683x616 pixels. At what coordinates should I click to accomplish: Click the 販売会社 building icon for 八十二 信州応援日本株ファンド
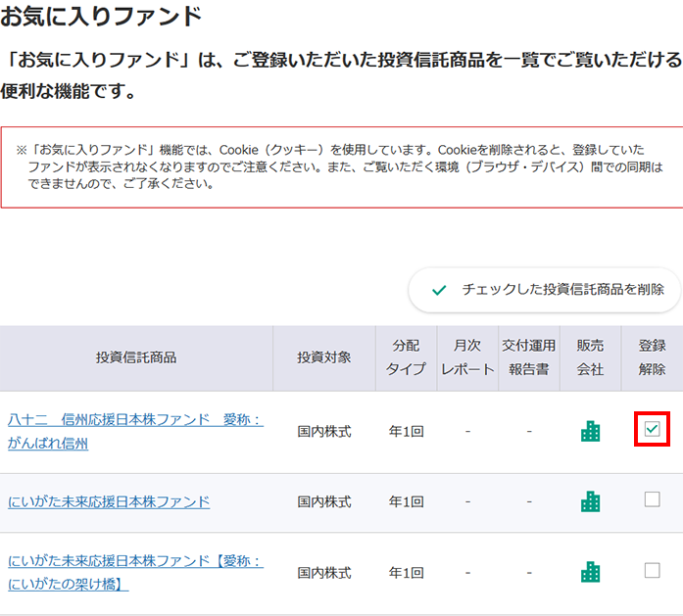pos(590,431)
